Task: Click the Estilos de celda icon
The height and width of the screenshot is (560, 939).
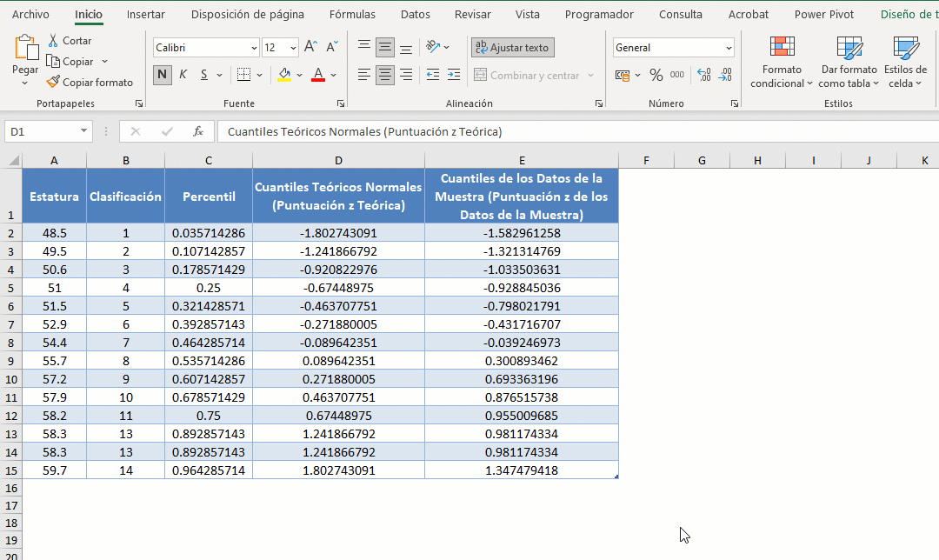Action: (905, 47)
